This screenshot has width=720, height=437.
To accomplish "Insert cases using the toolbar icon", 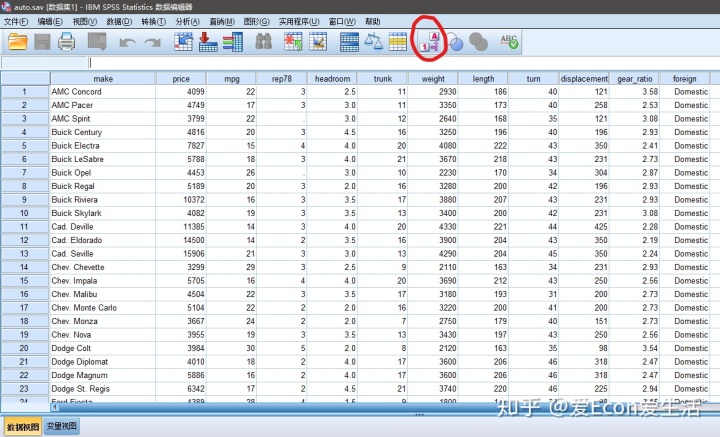I will pyautogui.click(x=293, y=42).
